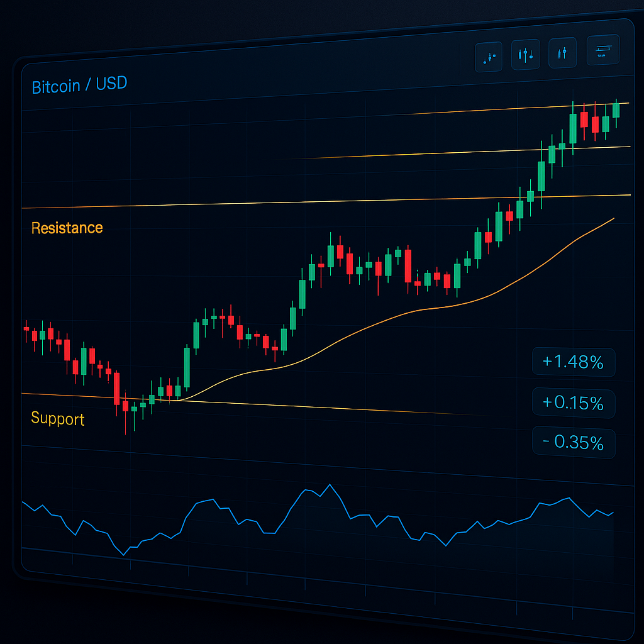Click the Resistance label
The width and height of the screenshot is (644, 644).
67,228
